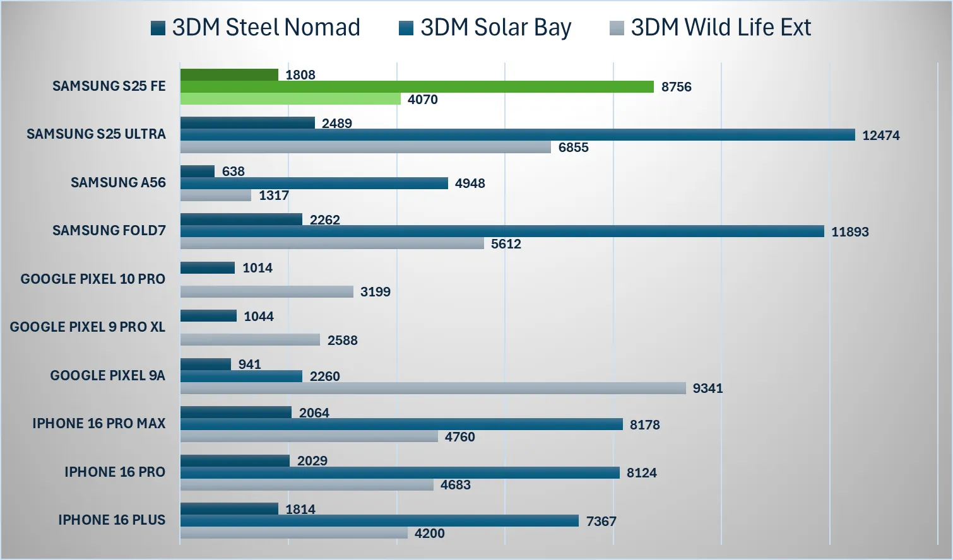Click the iPhone 16 Pro bar labeled 2029
Image resolution: width=953 pixels, height=560 pixels.
235,460
